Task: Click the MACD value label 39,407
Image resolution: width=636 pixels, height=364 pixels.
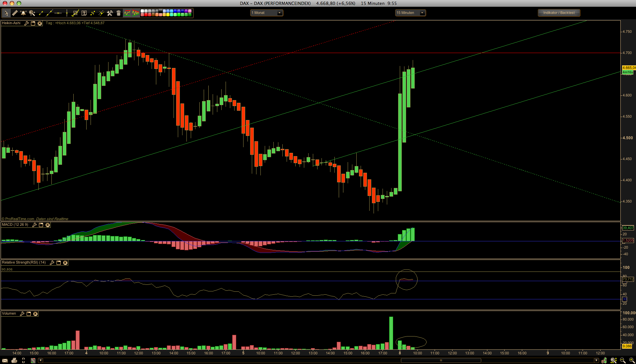Action: [628, 228]
